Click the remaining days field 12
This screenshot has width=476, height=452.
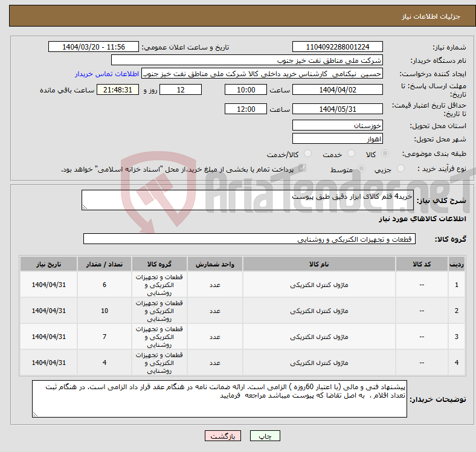point(181,89)
